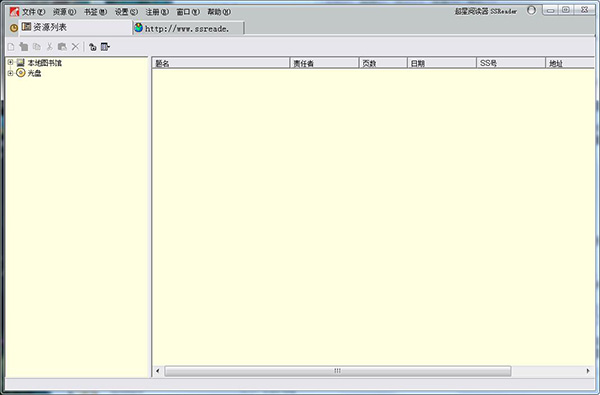Click the paste clipboard toolbar icon

pyautogui.click(x=62, y=47)
